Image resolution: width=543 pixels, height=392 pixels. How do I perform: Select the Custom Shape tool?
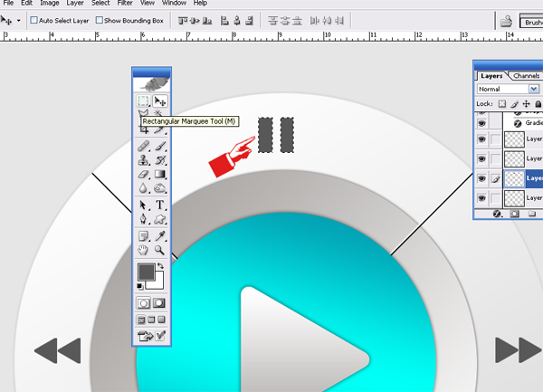click(160, 219)
